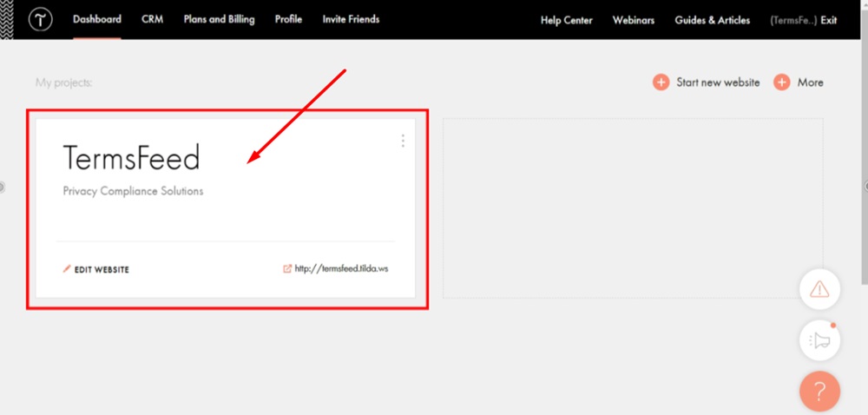This screenshot has width=868, height=415.
Task: Open Plans and Billing
Action: click(220, 19)
